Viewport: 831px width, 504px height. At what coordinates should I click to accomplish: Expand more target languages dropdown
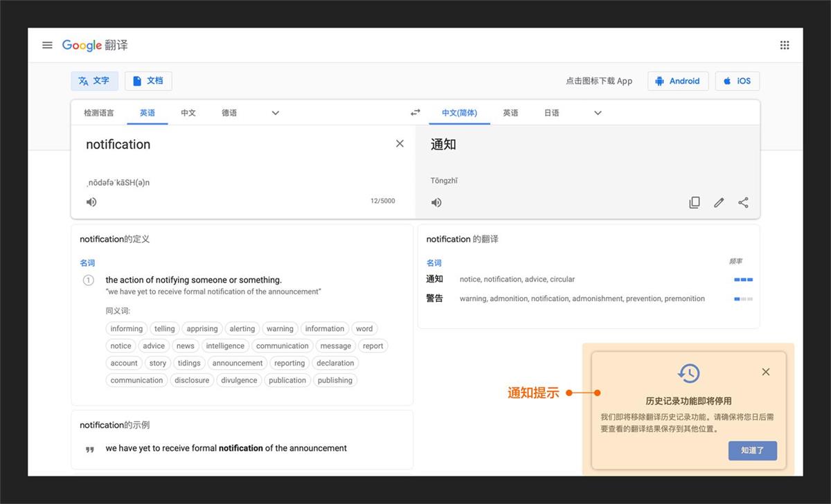598,113
